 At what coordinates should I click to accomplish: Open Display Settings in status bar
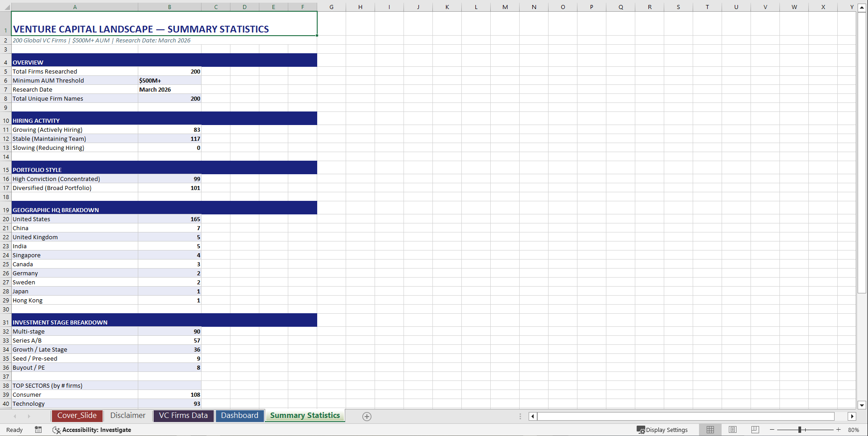tap(662, 430)
